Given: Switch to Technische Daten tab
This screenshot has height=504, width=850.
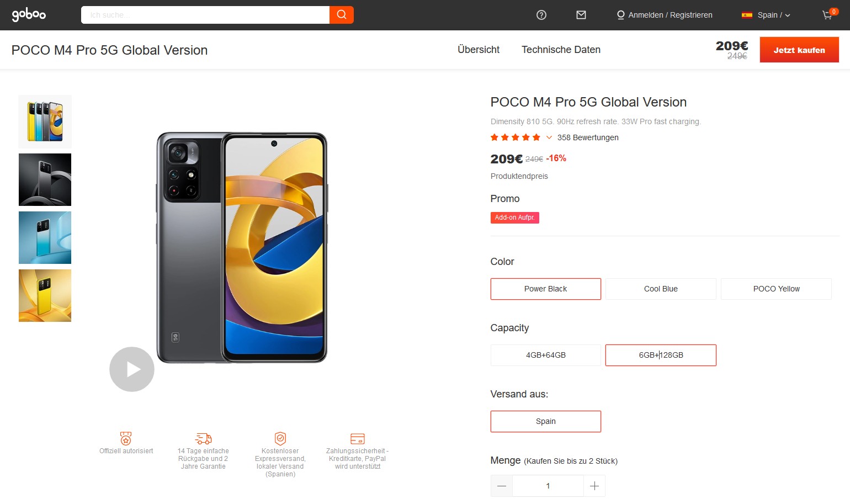Looking at the screenshot, I should tap(561, 50).
